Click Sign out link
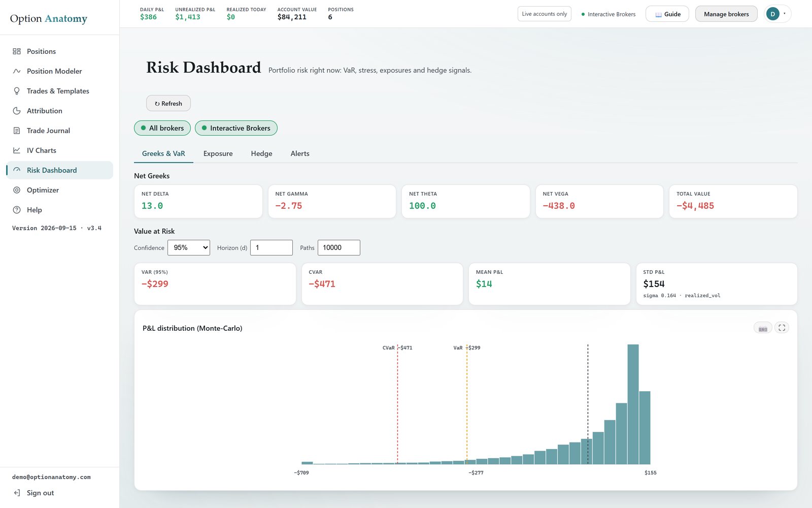Screen dimensions: 812x508 pos(40,493)
